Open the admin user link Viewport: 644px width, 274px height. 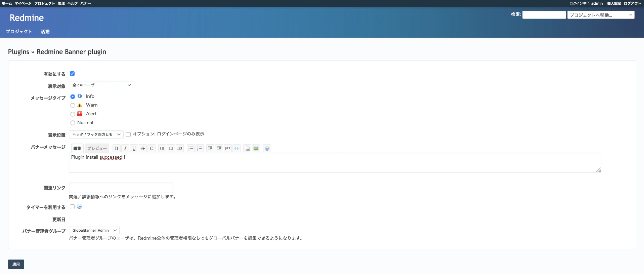(x=597, y=3)
